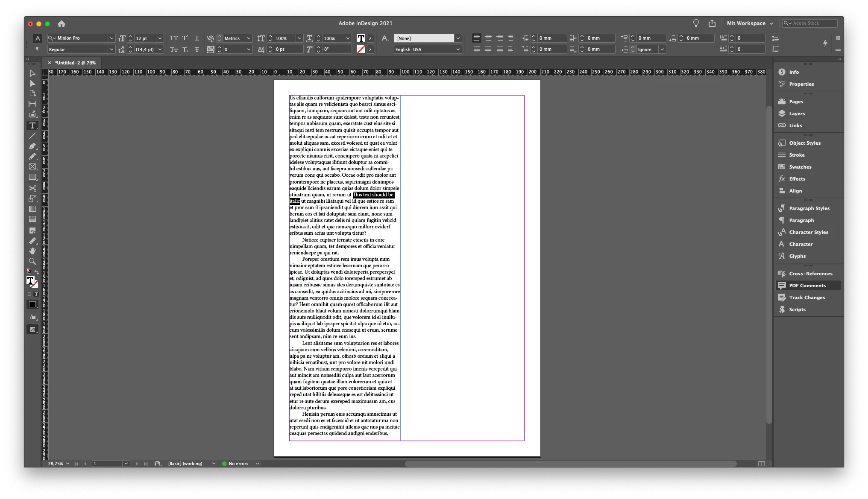The image size is (868, 499).
Task: Select the Hand tool
Action: 32,251
